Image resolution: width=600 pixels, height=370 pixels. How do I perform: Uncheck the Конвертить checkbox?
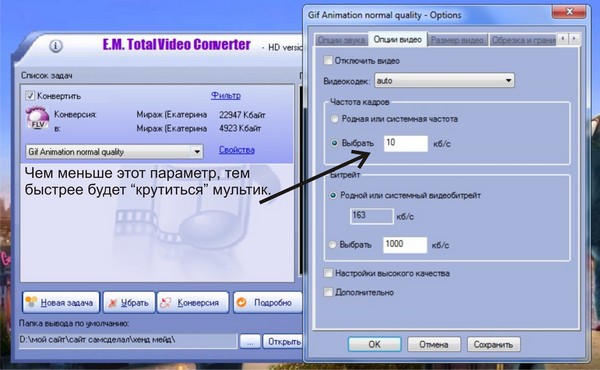[30, 96]
